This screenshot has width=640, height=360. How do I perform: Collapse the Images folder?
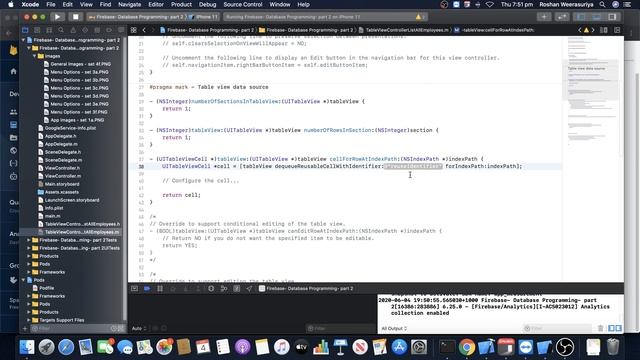click(x=35, y=56)
